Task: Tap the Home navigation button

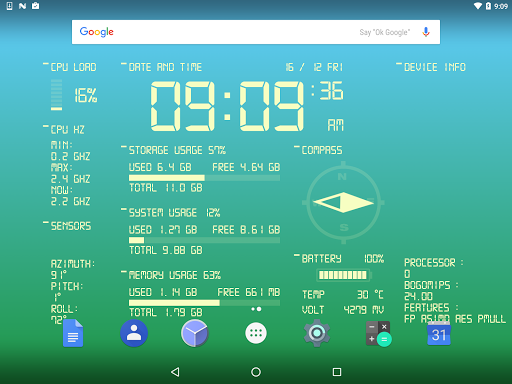Action: (x=256, y=372)
